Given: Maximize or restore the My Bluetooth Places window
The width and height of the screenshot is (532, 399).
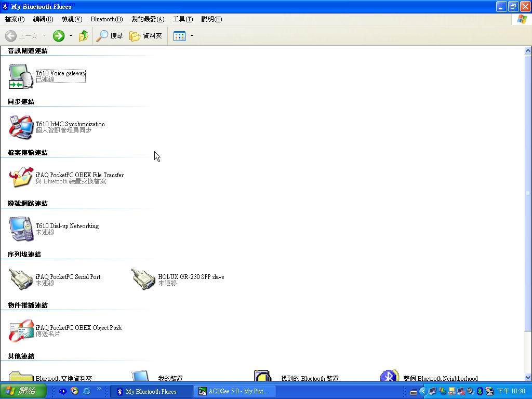Looking at the screenshot, I should tap(513, 6).
